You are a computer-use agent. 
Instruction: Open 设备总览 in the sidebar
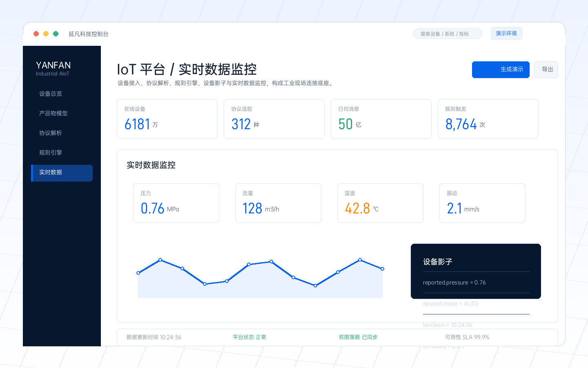point(62,94)
